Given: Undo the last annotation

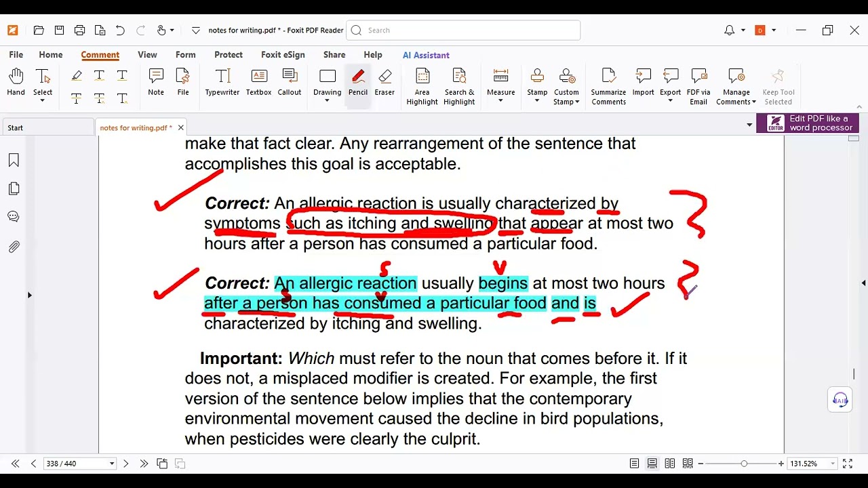Looking at the screenshot, I should pyautogui.click(x=120, y=30).
